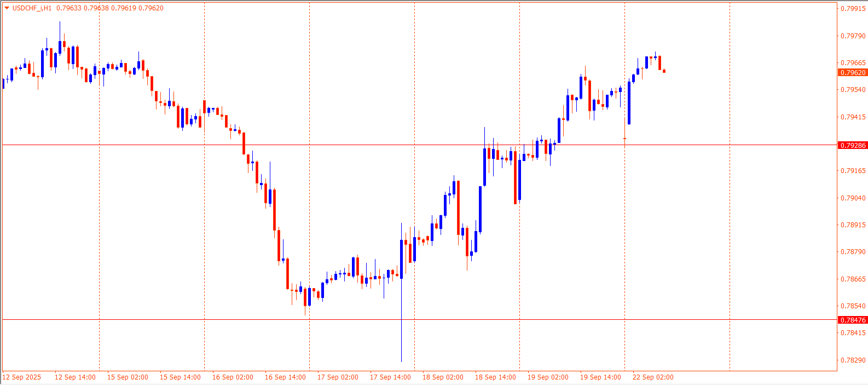Click 0.79915 on the price scale

[853, 9]
